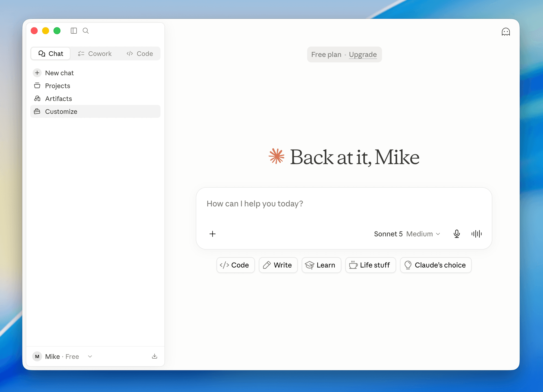Switch to the Chat tab
The width and height of the screenshot is (543, 392).
(x=51, y=54)
